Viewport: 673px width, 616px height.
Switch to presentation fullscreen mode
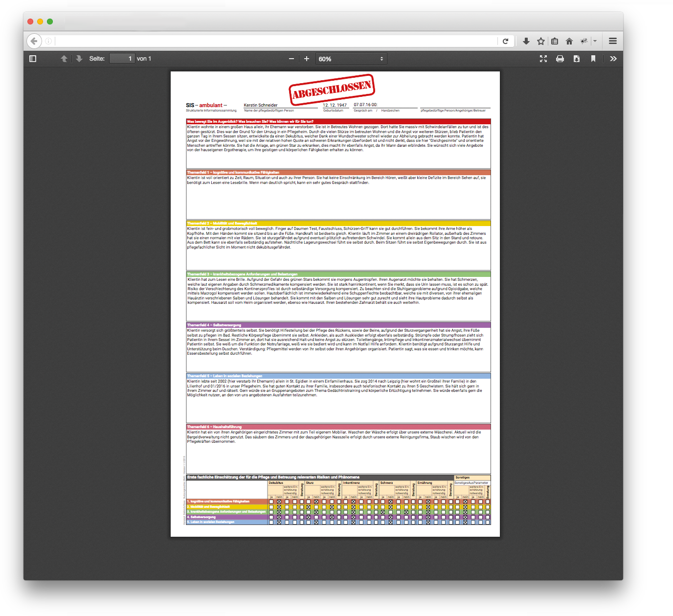pyautogui.click(x=543, y=59)
